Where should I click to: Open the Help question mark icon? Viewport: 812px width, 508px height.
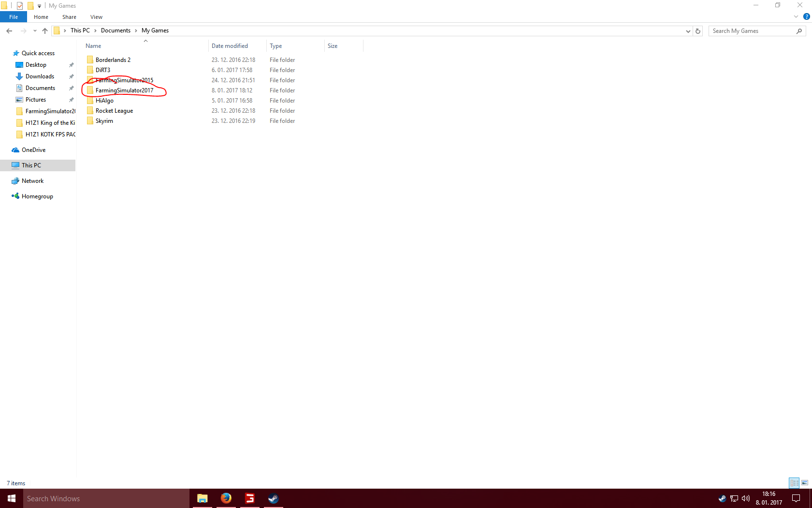pos(806,16)
